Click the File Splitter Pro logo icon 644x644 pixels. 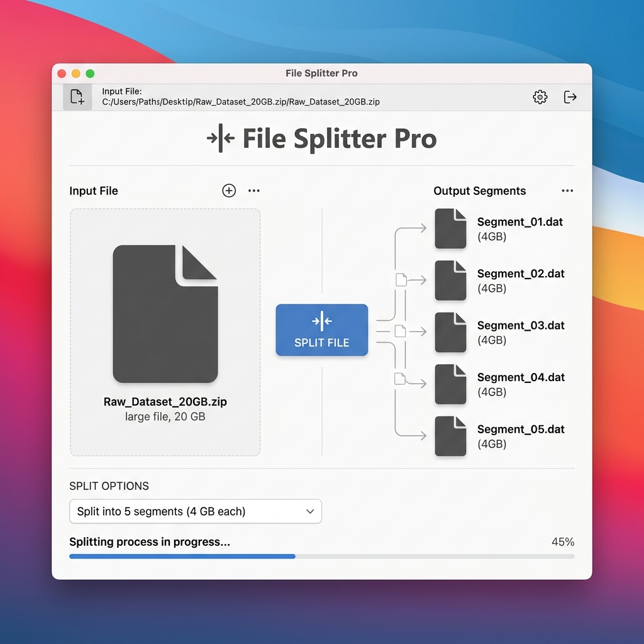(x=221, y=138)
